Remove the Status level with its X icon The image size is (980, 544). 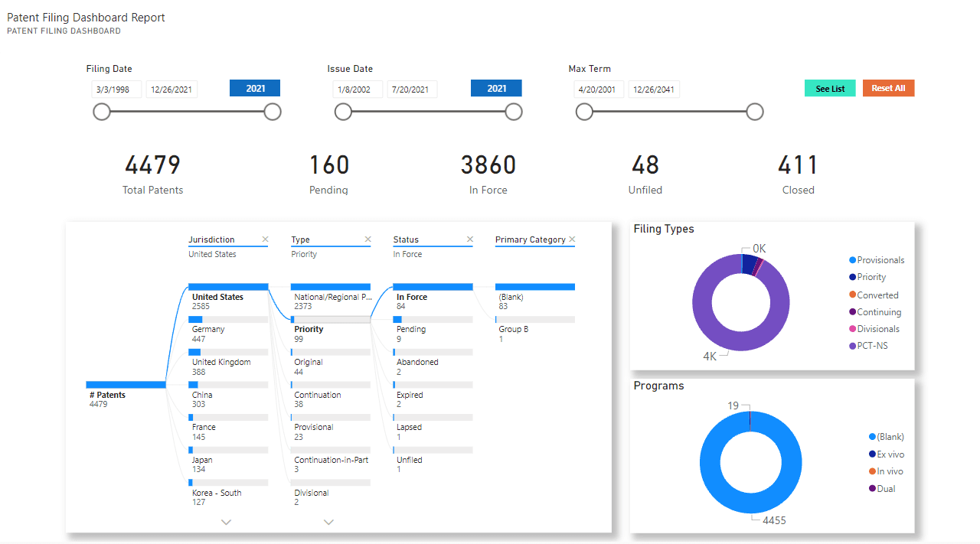[x=470, y=239]
